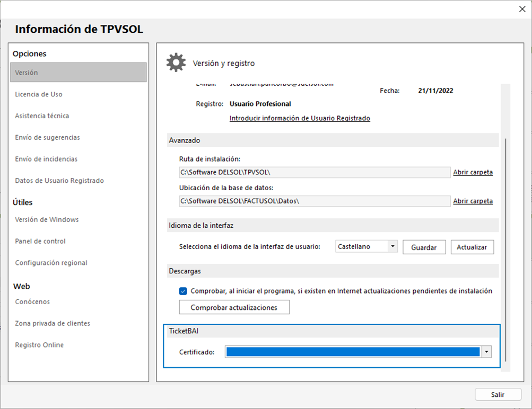This screenshot has height=409, width=532.
Task: Click Comprobar actualizaciones button
Action: 234,307
